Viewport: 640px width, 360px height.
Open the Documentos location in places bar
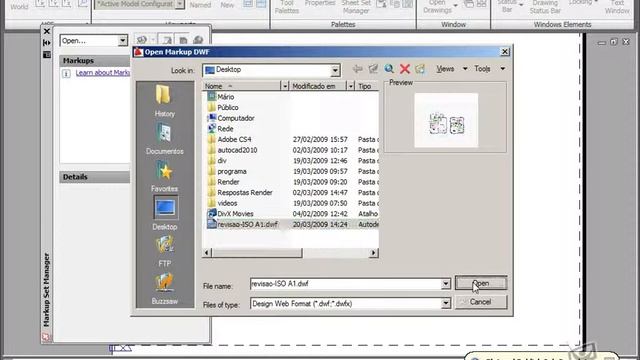click(x=164, y=139)
